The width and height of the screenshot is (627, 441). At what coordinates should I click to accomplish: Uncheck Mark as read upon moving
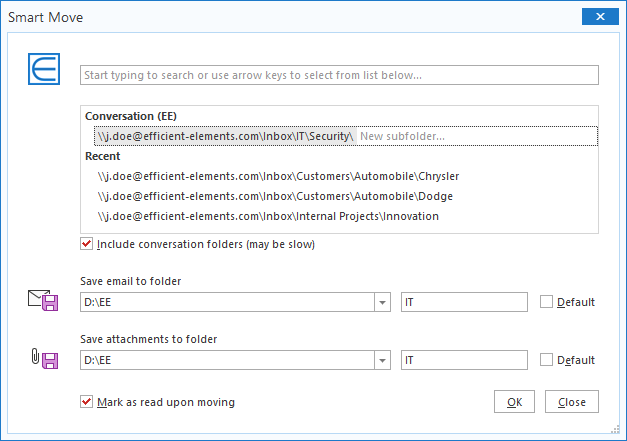tap(86, 402)
